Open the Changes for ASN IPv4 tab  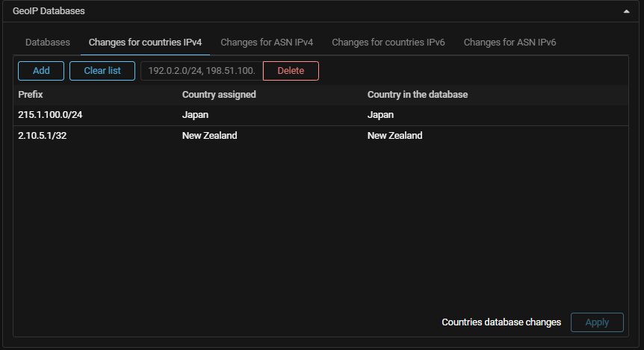click(x=267, y=43)
